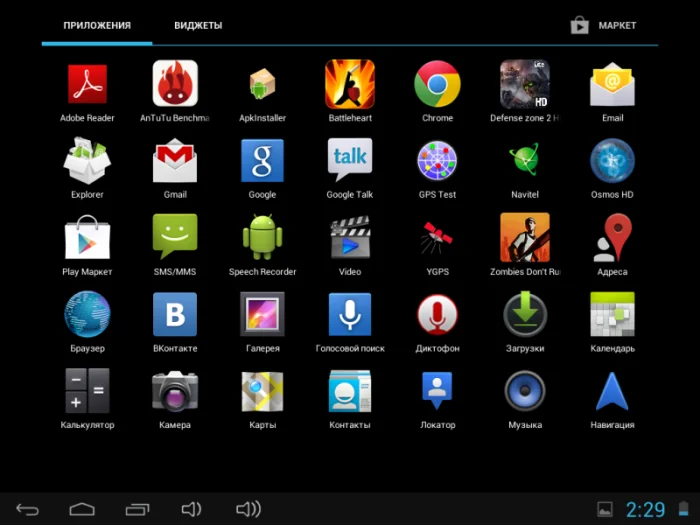Switch to the ПРИЛОЖЕНИЯ tab
Viewport: 700px width, 525px height.
pyautogui.click(x=97, y=25)
